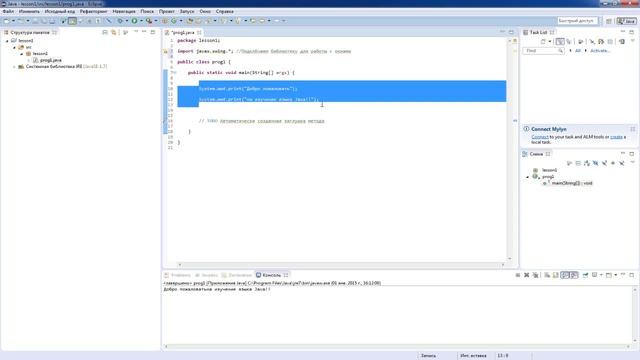Click Remove All Terminated Launches in console
640x360 pixels.
(x=536, y=275)
